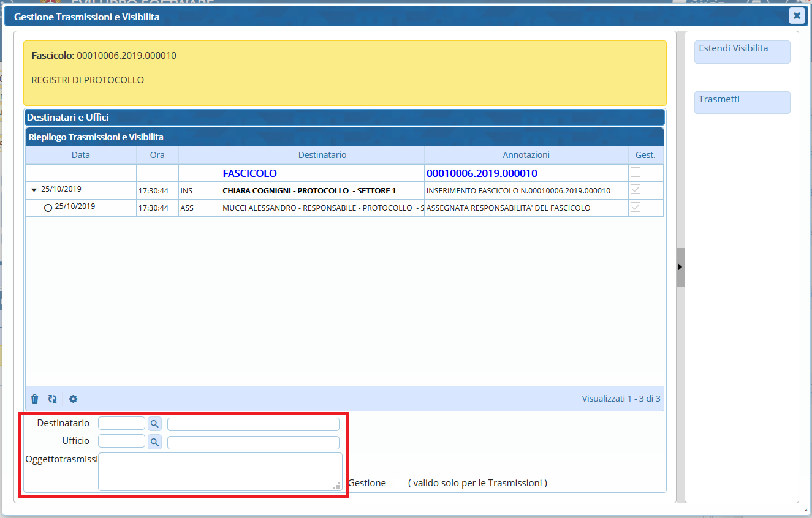Focus the Oggetto trasmissione text area

pyautogui.click(x=219, y=471)
